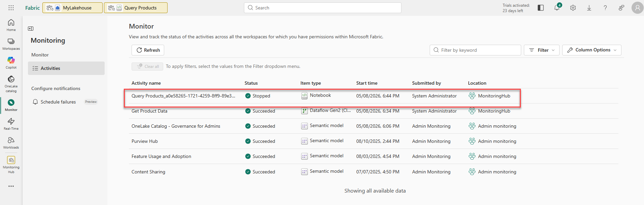Select Monitor in the sidebar
This screenshot has height=205, width=644.
click(x=11, y=105)
